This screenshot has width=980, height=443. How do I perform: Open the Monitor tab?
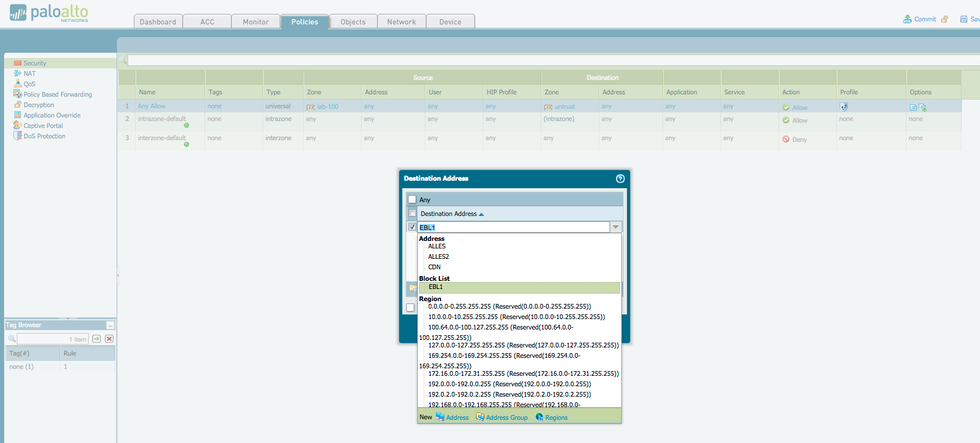click(x=256, y=22)
